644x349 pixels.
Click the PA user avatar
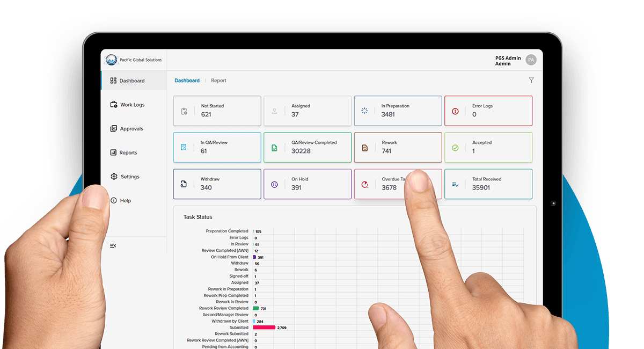[x=531, y=60]
